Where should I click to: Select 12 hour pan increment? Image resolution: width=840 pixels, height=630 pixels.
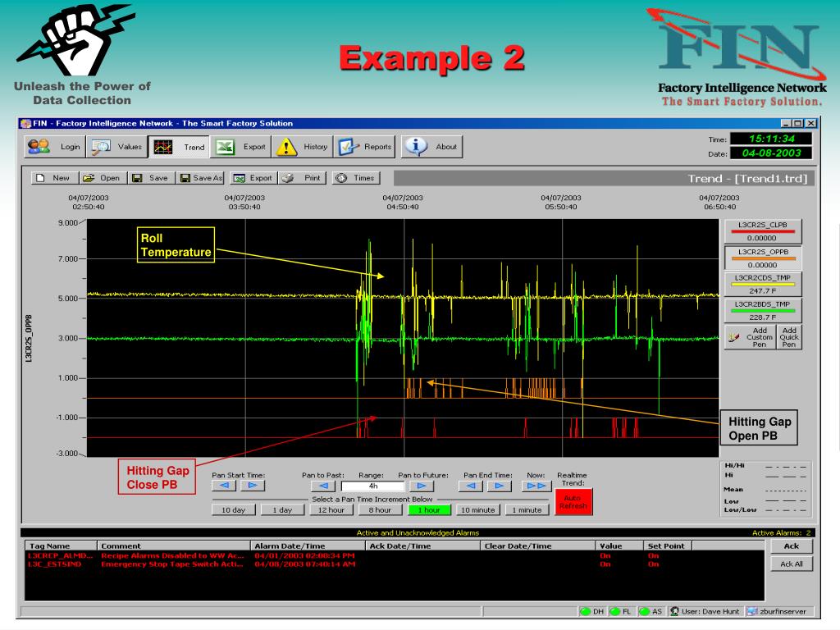(x=331, y=510)
